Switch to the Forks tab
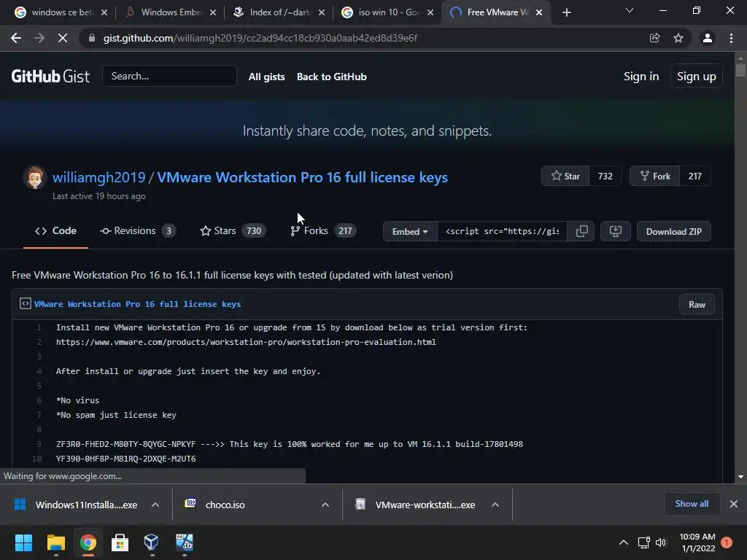 click(323, 231)
